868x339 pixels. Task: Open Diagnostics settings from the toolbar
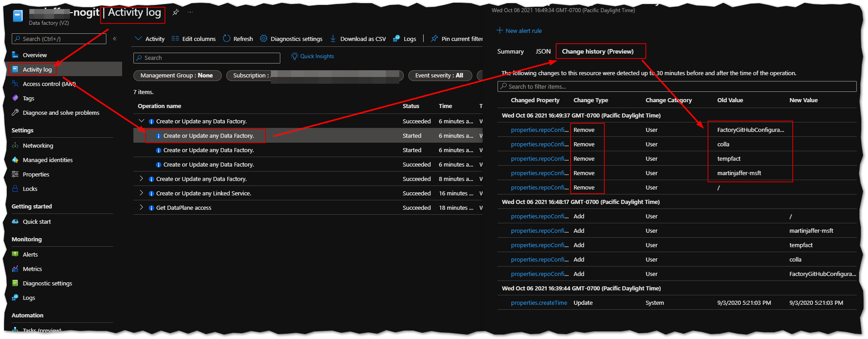pos(291,39)
